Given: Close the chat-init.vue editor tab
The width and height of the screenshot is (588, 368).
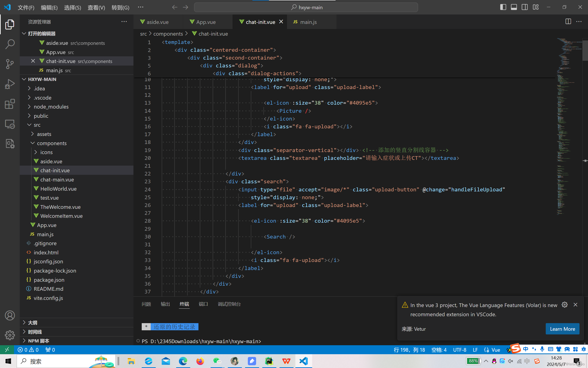Looking at the screenshot, I should point(281,22).
